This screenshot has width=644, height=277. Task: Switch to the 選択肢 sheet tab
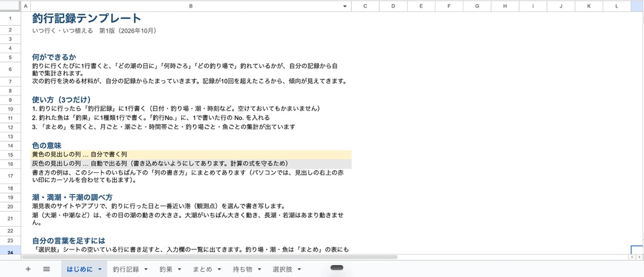[x=282, y=269]
